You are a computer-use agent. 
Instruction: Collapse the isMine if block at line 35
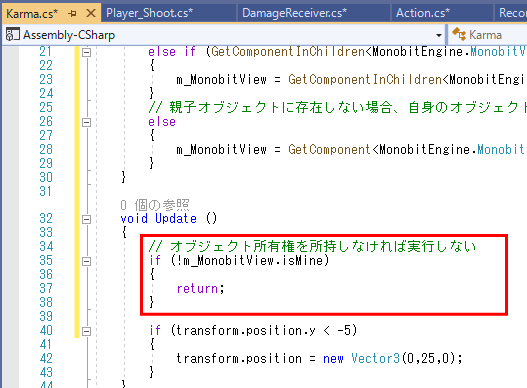click(86, 261)
